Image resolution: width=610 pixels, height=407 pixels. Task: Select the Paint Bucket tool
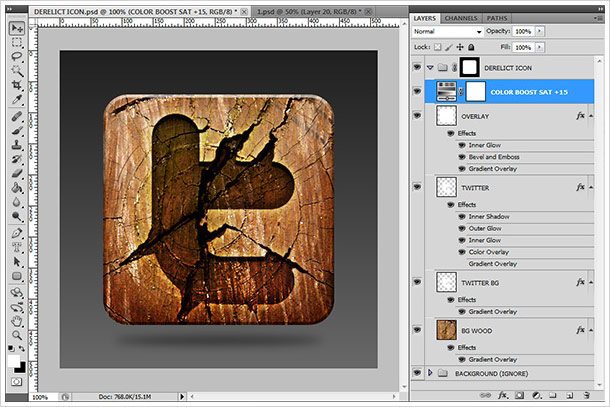(16, 188)
